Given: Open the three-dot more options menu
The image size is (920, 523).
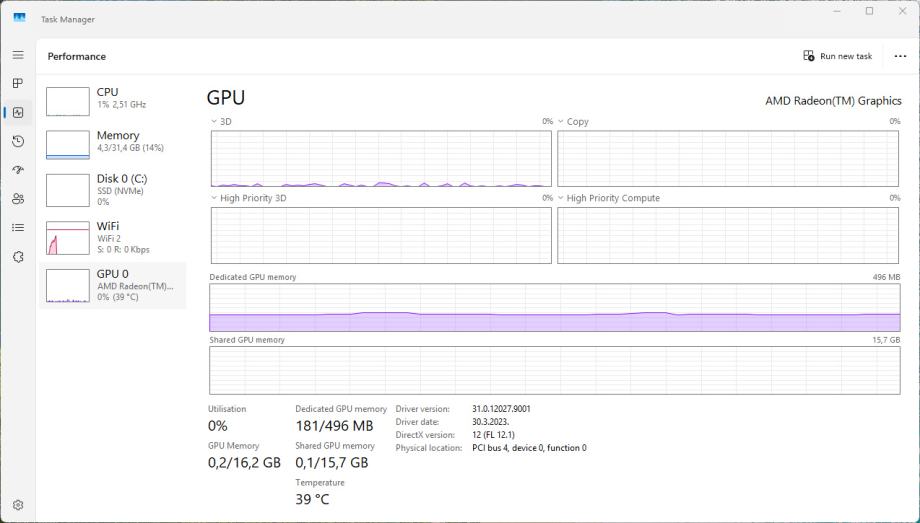Looking at the screenshot, I should [x=900, y=56].
